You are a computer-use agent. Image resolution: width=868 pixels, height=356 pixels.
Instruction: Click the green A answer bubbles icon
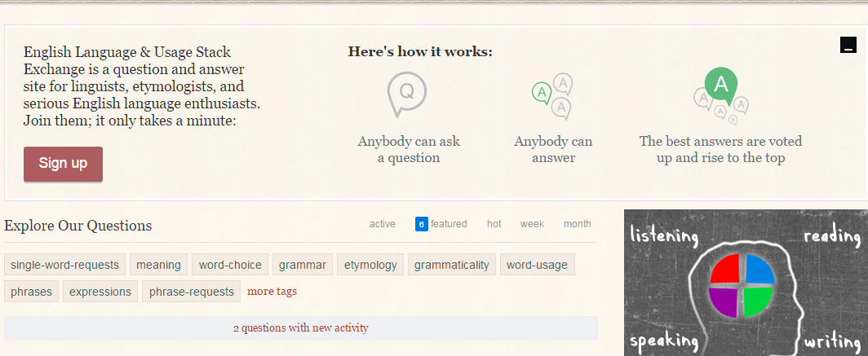coord(552,97)
